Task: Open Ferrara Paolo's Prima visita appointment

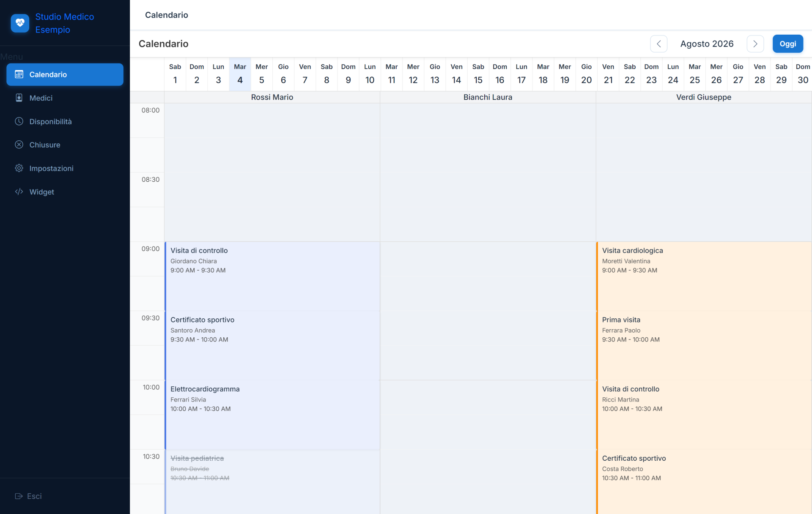Action: (704, 345)
